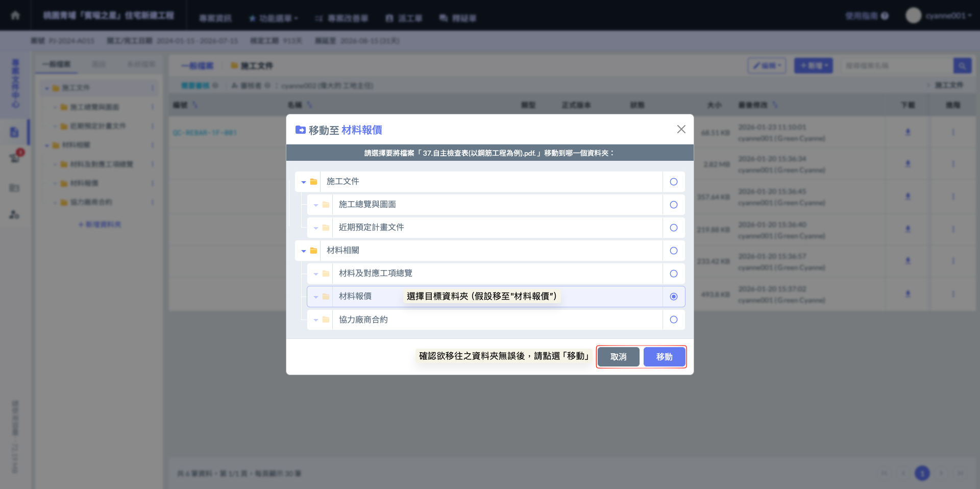The height and width of the screenshot is (489, 980).
Task: Close the 移動至 dialog with X
Action: (681, 129)
